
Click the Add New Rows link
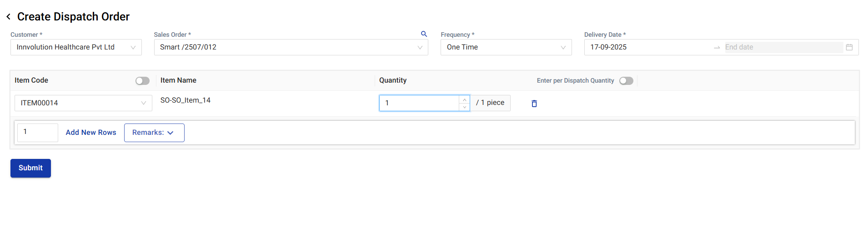[91, 133]
